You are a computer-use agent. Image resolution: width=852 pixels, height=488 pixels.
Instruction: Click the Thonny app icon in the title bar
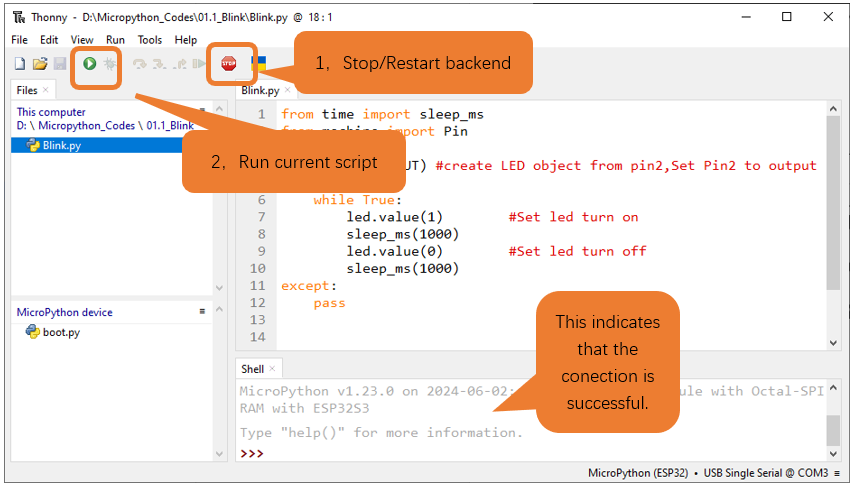click(19, 17)
